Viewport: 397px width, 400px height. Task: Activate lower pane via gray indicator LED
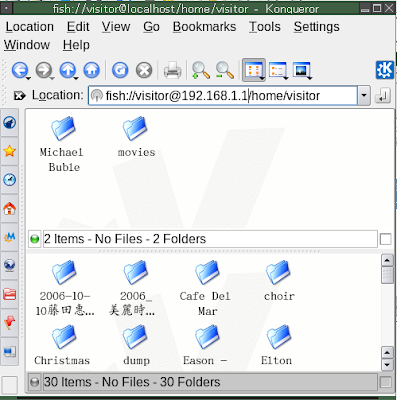[x=35, y=382]
